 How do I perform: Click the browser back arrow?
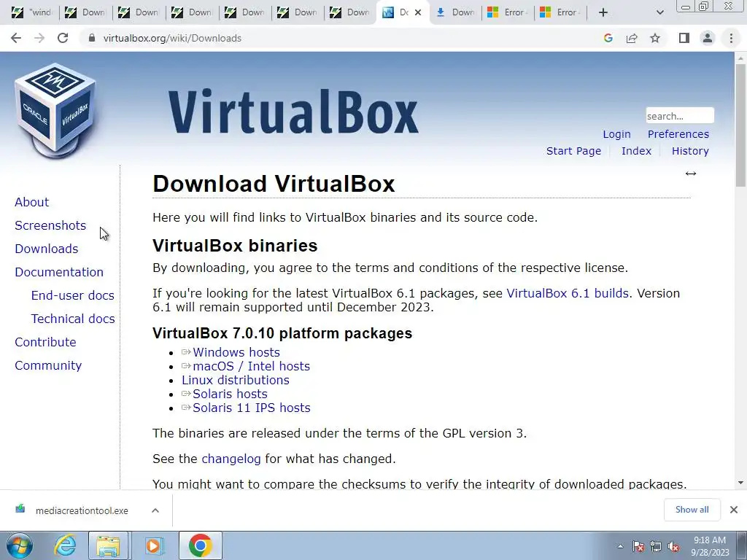(16, 38)
